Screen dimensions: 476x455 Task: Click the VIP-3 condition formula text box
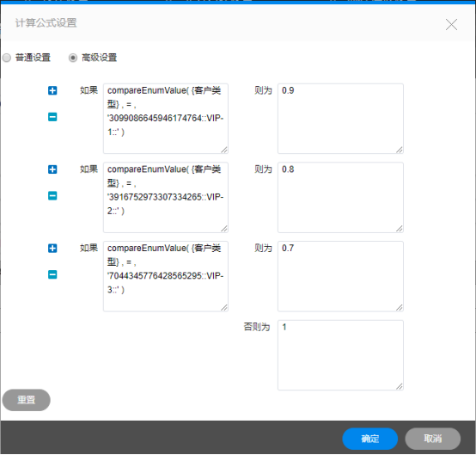click(166, 276)
